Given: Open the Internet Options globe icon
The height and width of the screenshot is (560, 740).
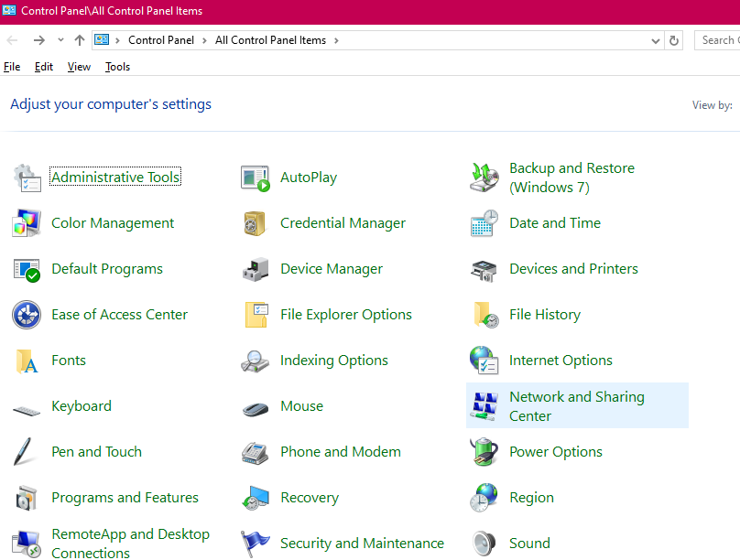Looking at the screenshot, I should coord(484,360).
